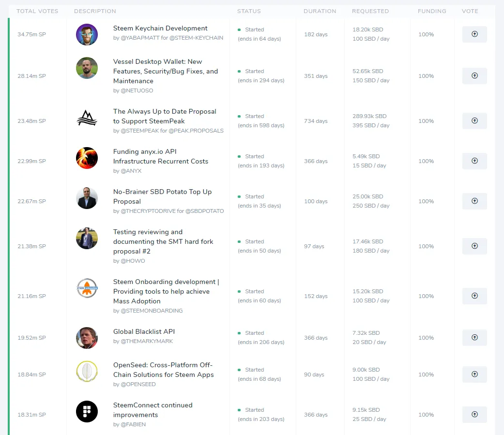
Task: Select the 'ends in 206 days' status text
Action: 261,342
